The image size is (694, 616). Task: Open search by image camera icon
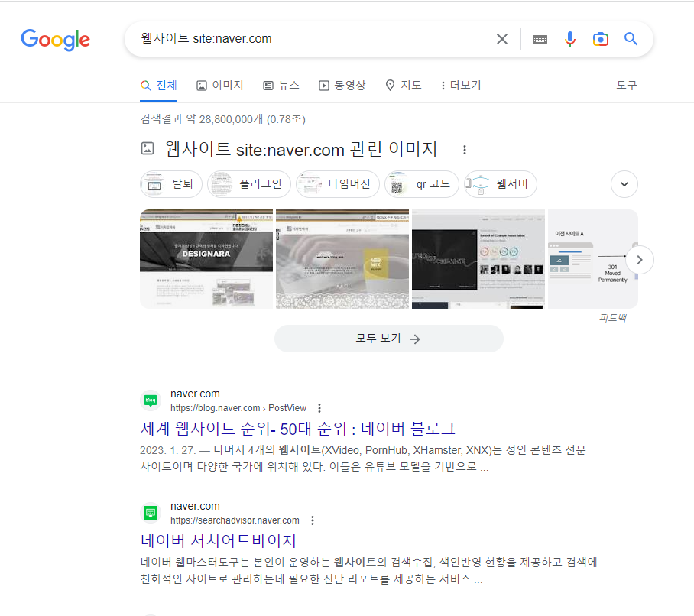[x=600, y=39]
